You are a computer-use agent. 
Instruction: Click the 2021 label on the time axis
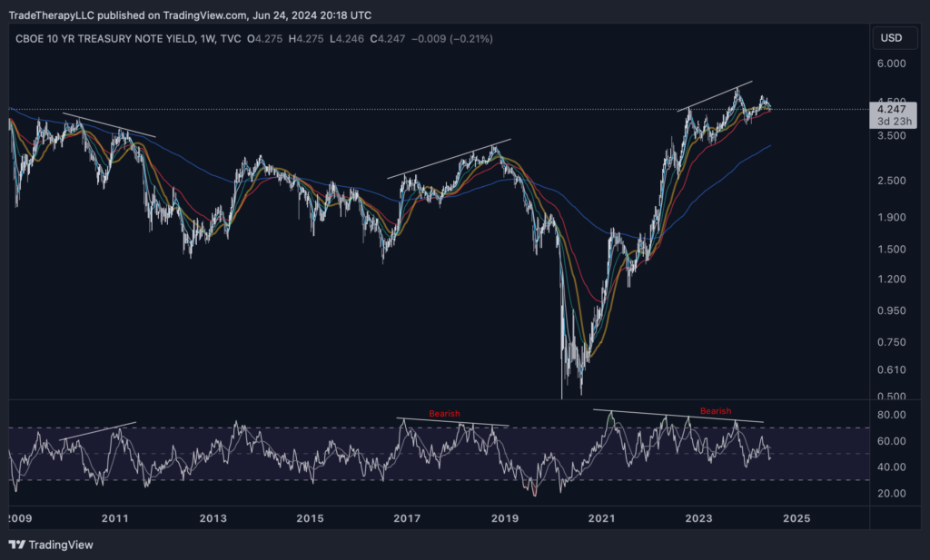[x=600, y=518]
